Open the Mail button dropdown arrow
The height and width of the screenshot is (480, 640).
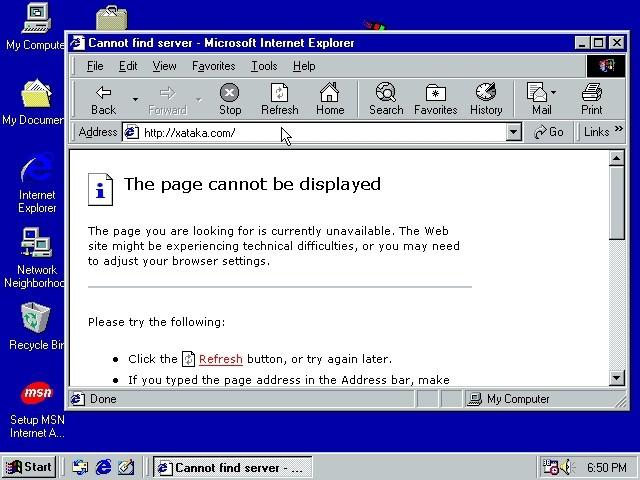(x=553, y=93)
